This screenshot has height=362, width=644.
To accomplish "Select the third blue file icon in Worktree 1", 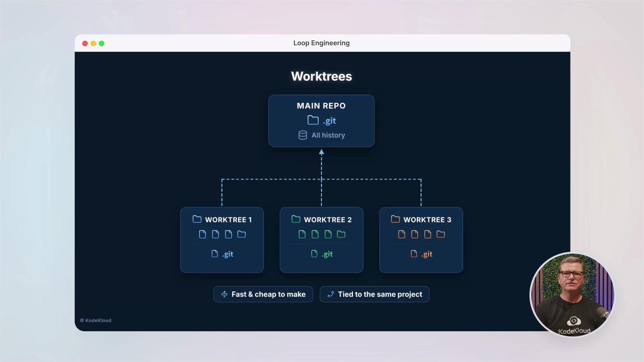I will click(x=228, y=234).
